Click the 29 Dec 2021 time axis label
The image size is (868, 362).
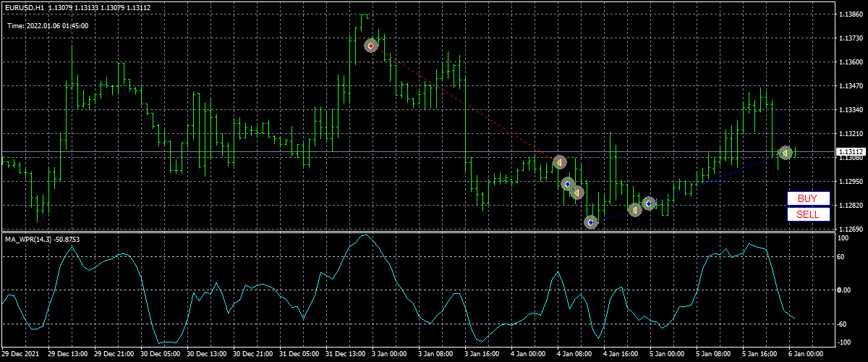[20, 354]
